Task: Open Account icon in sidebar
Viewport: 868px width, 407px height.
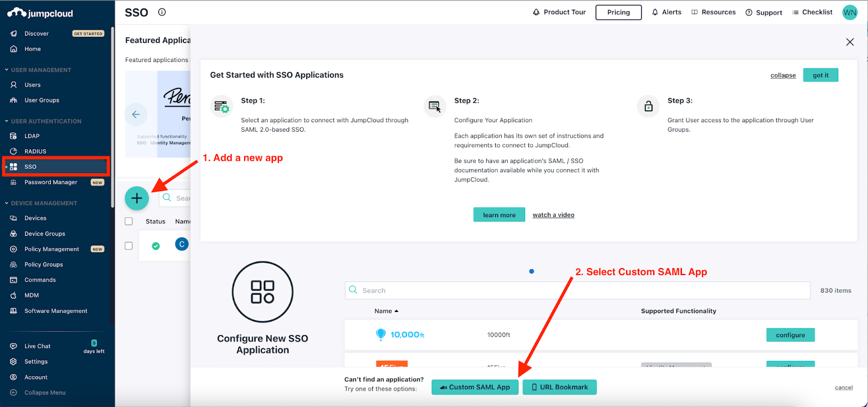Action: (x=14, y=377)
